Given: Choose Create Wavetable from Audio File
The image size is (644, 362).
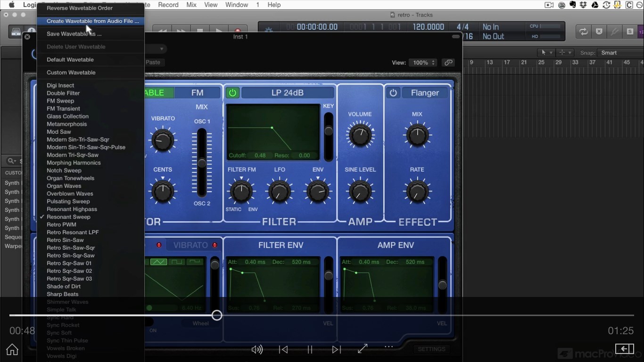Looking at the screenshot, I should point(90,21).
